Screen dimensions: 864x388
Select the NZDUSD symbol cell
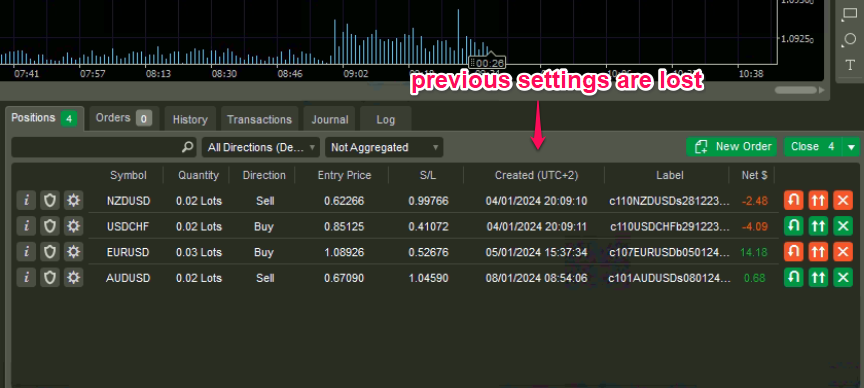tap(128, 201)
